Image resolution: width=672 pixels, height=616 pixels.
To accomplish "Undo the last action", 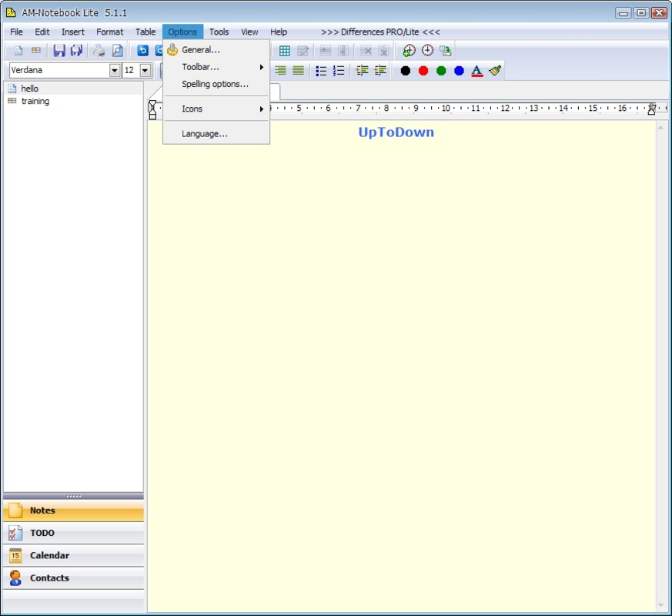I will pyautogui.click(x=142, y=51).
